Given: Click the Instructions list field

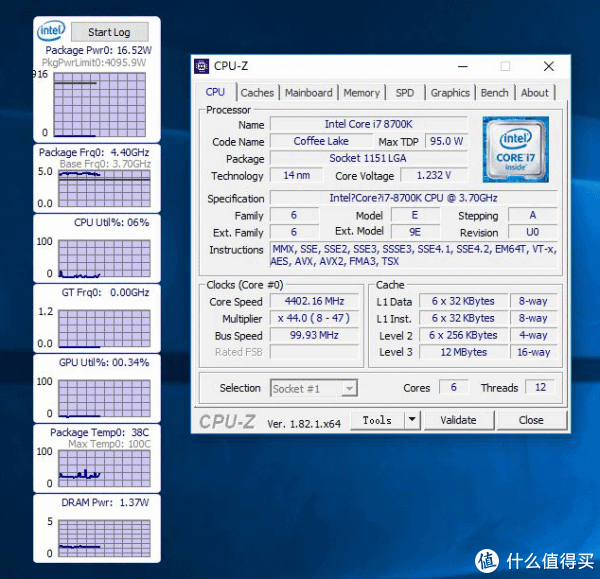Looking at the screenshot, I should 414,255.
